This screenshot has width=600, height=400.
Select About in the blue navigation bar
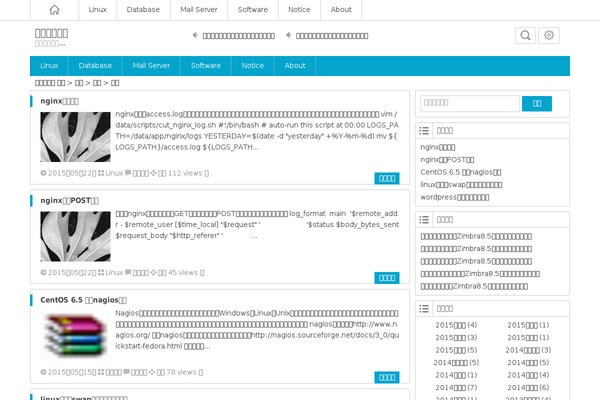tap(295, 66)
